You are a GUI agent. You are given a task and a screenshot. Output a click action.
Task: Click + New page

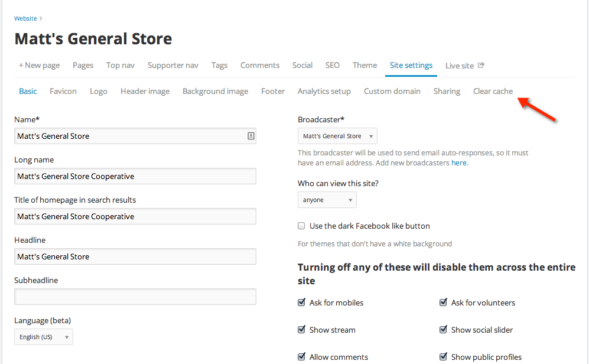pyautogui.click(x=40, y=66)
